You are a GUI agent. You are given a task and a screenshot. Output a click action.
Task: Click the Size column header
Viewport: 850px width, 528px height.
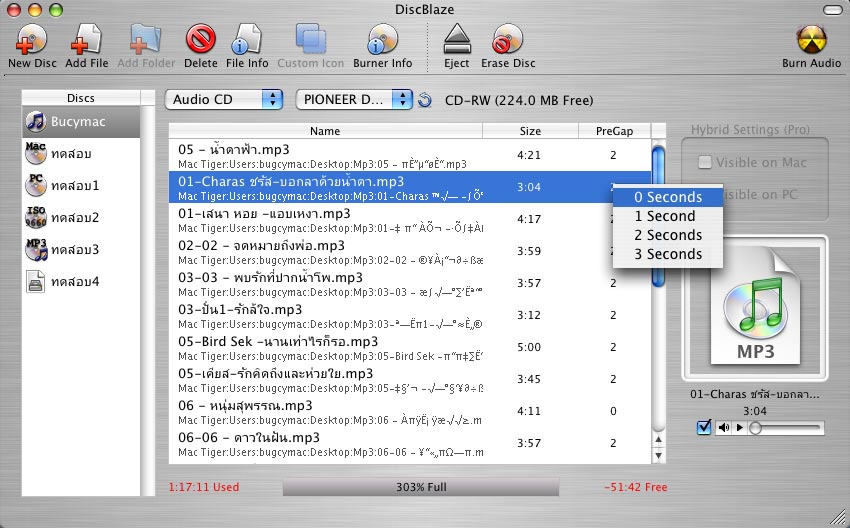pyautogui.click(x=530, y=131)
